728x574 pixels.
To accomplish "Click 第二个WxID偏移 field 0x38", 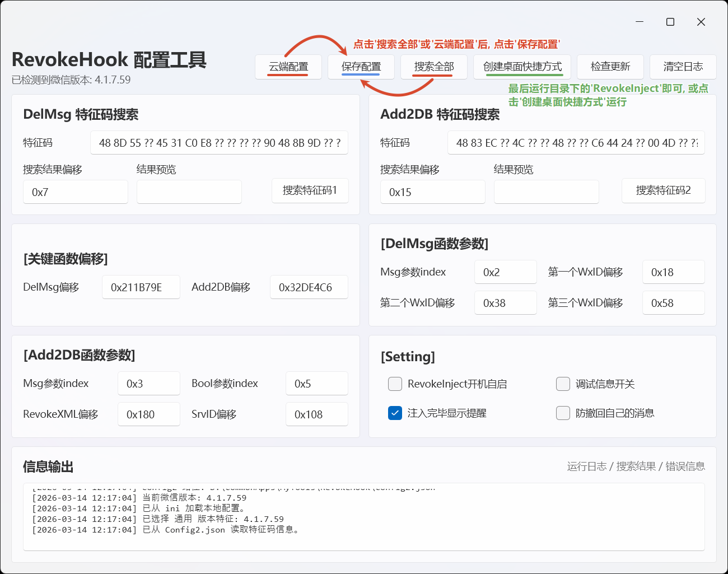I will click(x=506, y=303).
